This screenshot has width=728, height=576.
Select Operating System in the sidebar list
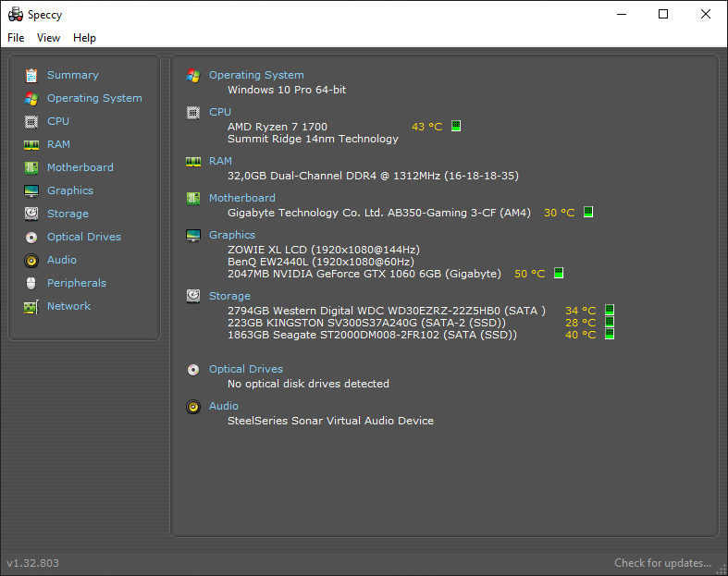click(x=94, y=98)
